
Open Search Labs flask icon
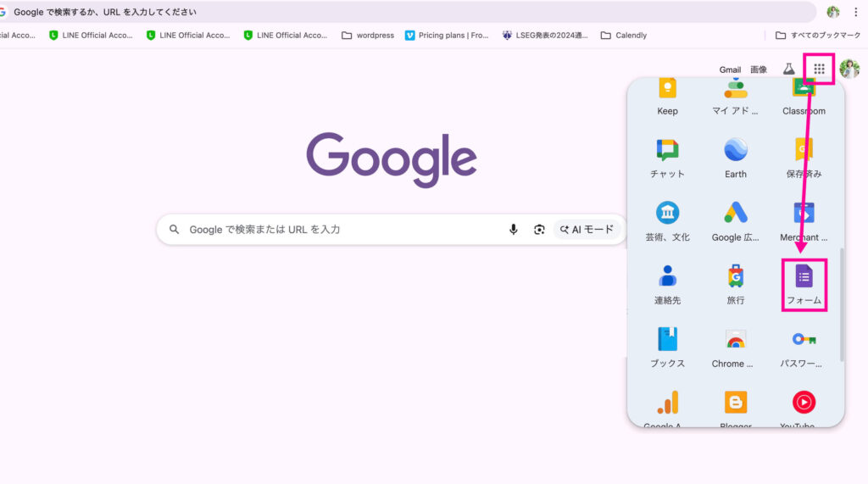coord(788,70)
